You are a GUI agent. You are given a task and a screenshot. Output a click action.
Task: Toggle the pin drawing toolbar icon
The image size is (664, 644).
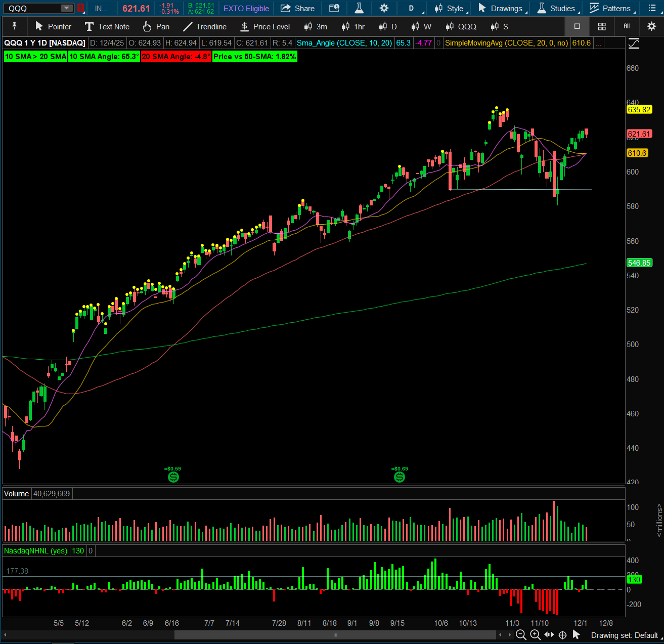click(15, 26)
